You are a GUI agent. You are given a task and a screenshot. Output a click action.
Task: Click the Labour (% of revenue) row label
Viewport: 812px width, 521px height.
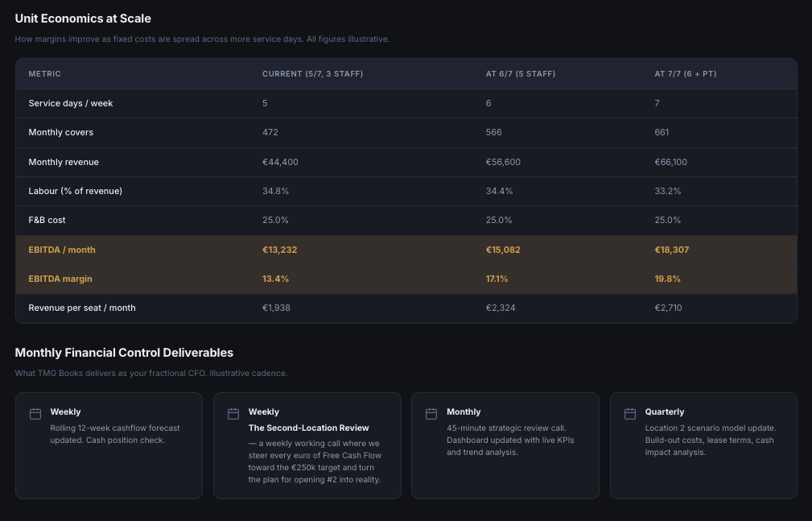[75, 192]
